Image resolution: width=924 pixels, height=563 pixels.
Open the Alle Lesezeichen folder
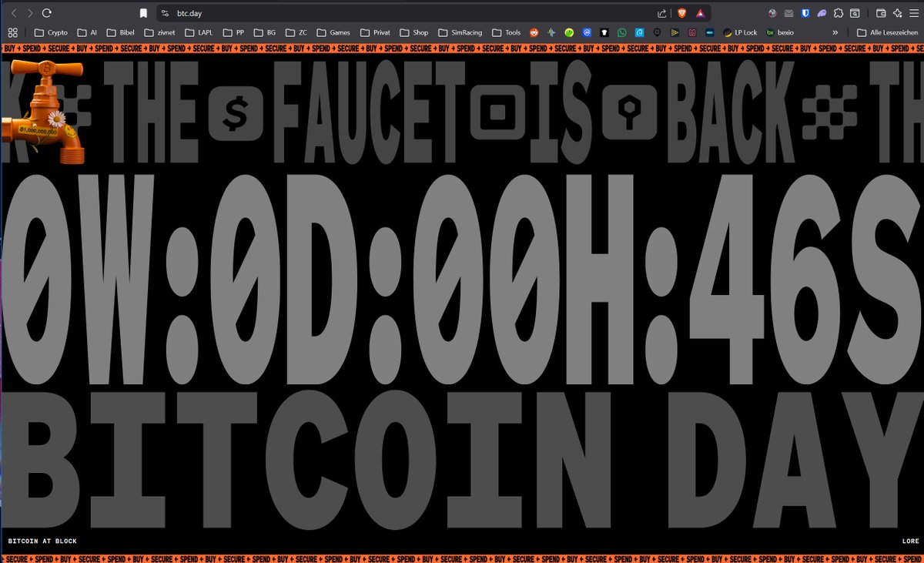(x=888, y=32)
